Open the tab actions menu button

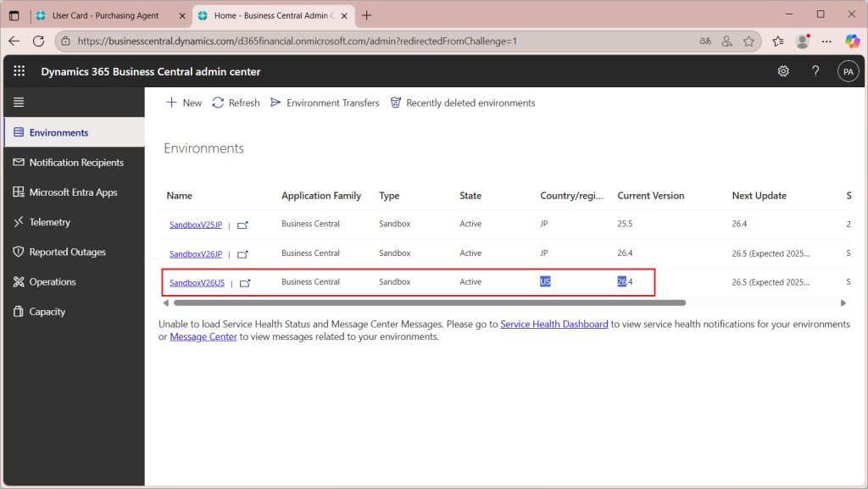(x=14, y=15)
